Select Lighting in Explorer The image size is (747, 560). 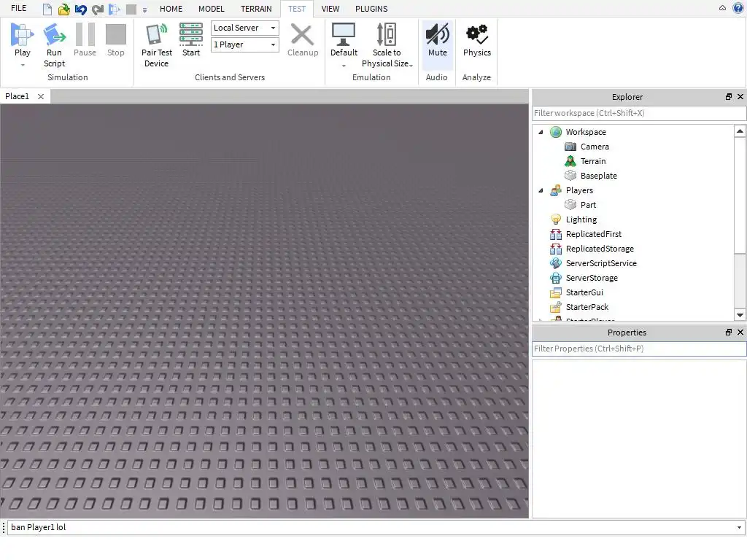(x=581, y=219)
